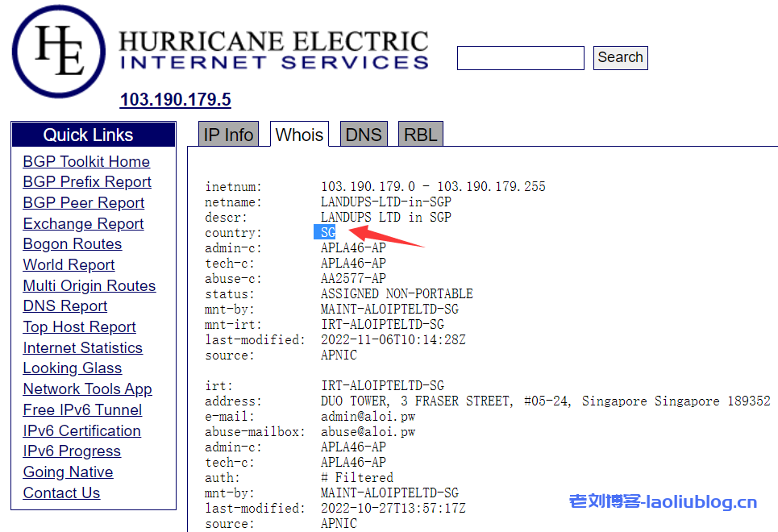This screenshot has height=532, width=778.
Task: Open Multi Origin Routes link
Action: pos(89,286)
